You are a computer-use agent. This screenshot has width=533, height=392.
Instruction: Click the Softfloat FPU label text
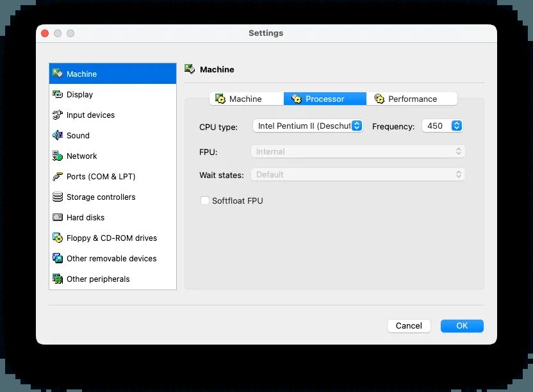[x=237, y=200]
